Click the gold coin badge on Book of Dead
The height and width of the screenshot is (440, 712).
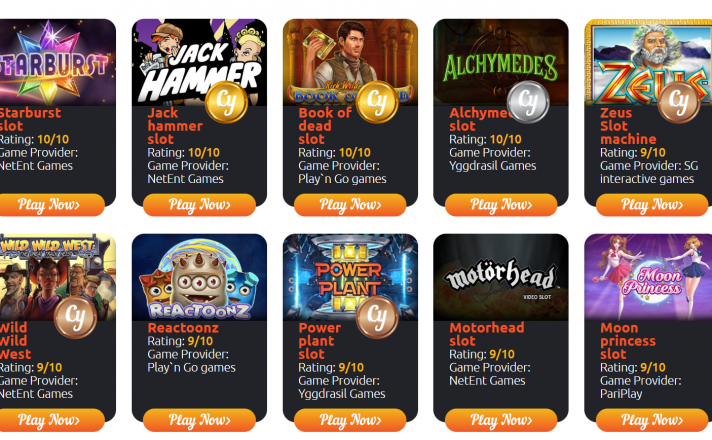377,102
